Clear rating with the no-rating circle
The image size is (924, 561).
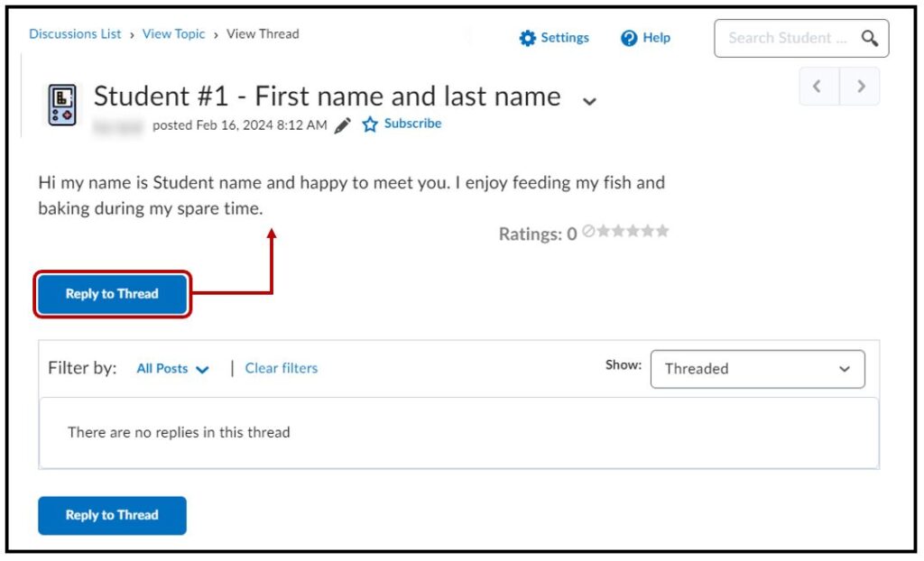click(588, 231)
